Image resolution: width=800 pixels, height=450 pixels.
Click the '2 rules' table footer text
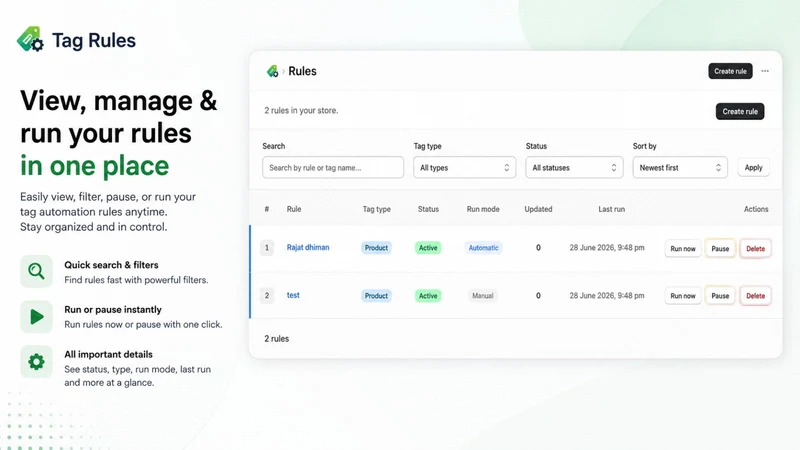tap(277, 339)
